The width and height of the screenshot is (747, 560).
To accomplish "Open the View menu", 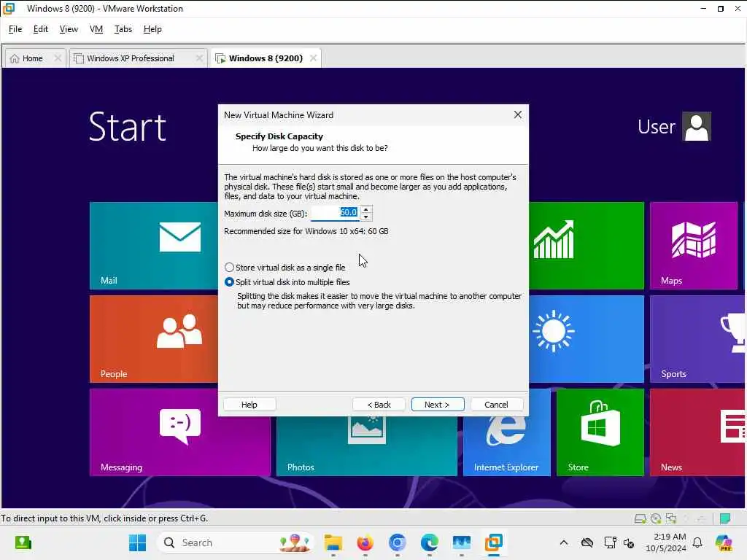I will [69, 29].
